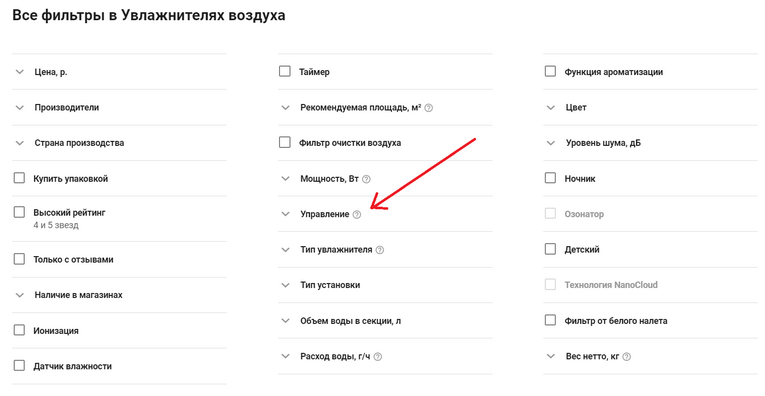Click the Наличие в магазинах label
Screen dimensions: 765x396
click(x=78, y=295)
